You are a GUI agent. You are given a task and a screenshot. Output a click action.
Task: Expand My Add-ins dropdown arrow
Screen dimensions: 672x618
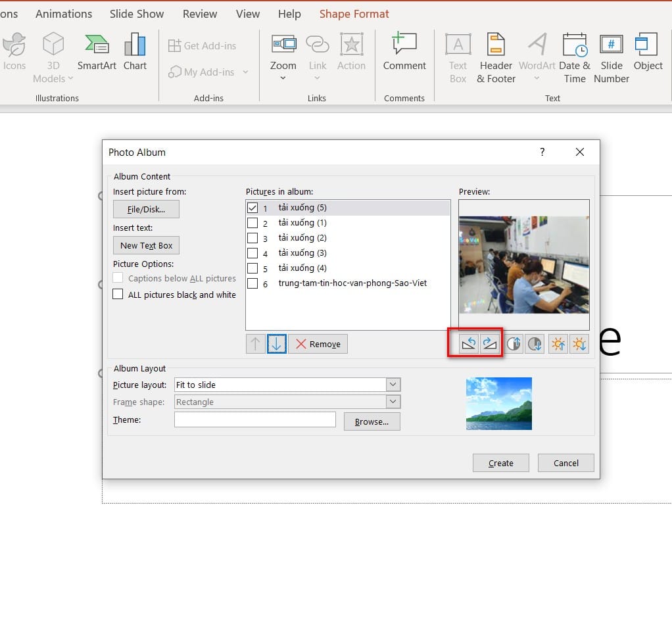(245, 72)
